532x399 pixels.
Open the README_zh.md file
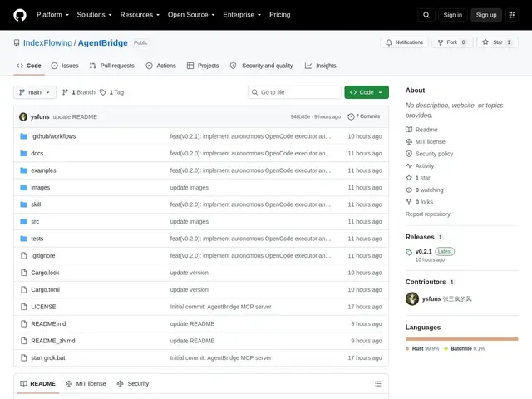click(x=53, y=341)
